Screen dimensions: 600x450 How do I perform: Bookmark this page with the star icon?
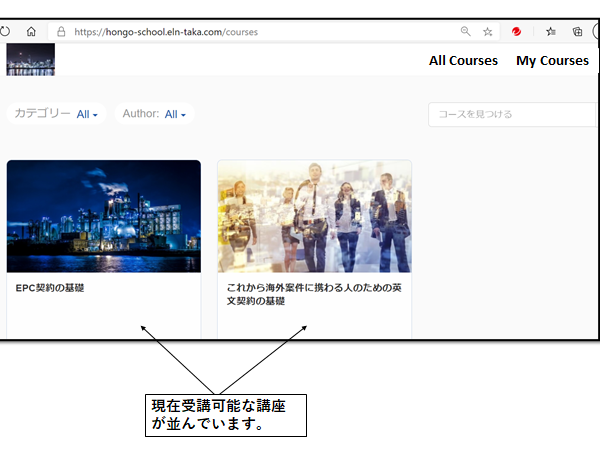click(x=488, y=32)
